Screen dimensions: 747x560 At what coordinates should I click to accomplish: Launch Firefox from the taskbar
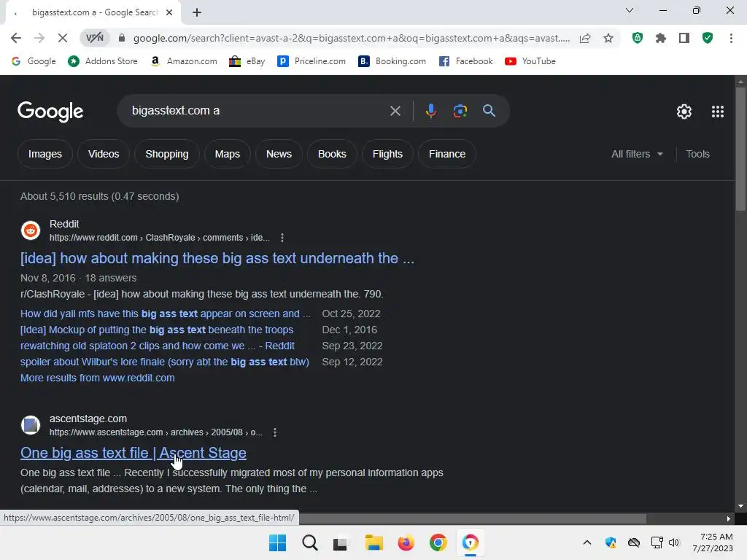pyautogui.click(x=406, y=542)
